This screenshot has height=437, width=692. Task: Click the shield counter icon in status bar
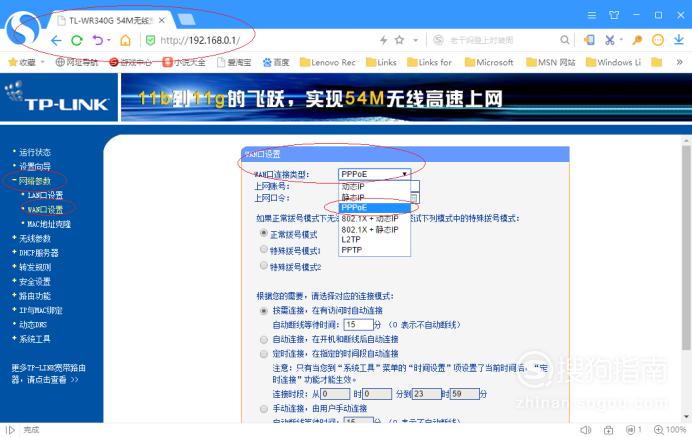(x=634, y=429)
